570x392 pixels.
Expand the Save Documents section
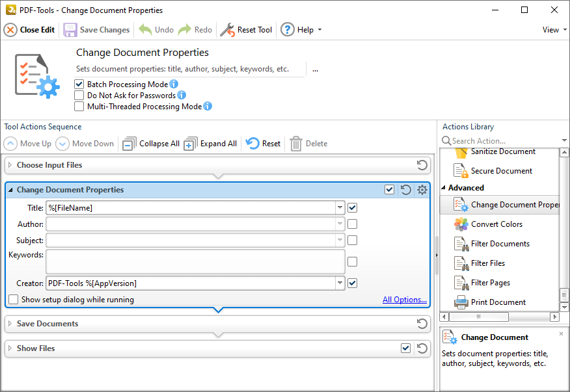[x=11, y=323]
